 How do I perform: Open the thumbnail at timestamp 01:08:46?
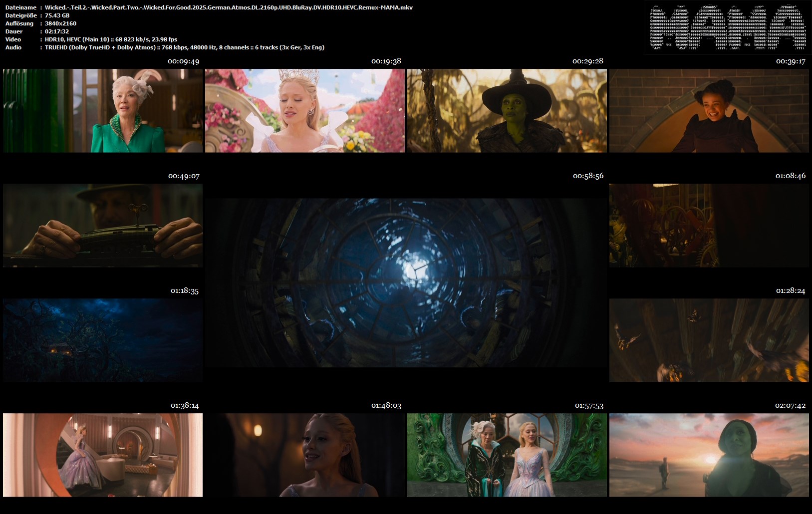click(709, 226)
